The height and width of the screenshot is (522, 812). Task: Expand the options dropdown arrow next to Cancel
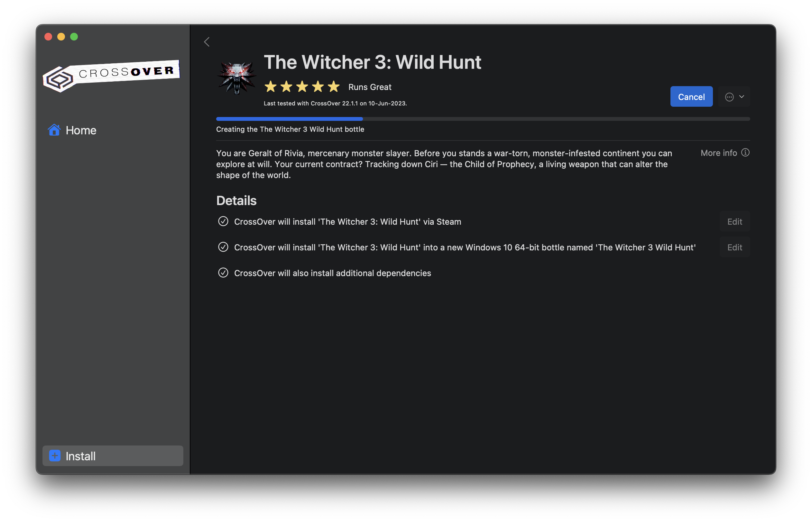[742, 97]
